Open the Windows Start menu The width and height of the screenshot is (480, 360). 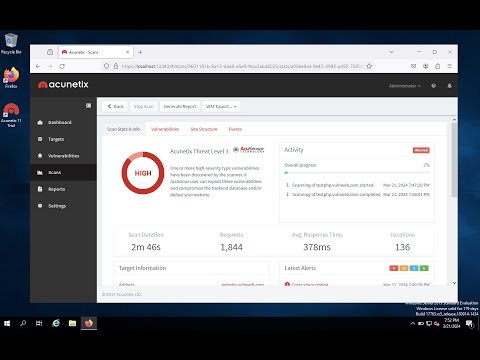point(7,323)
